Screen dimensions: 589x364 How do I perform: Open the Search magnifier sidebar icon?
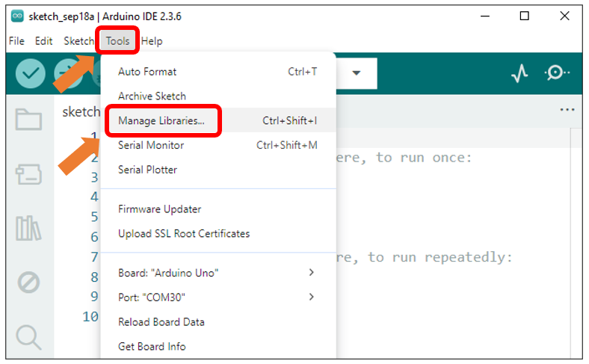coord(28,337)
